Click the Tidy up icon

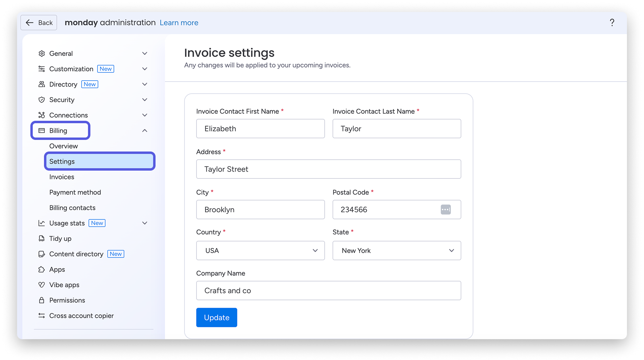point(42,239)
